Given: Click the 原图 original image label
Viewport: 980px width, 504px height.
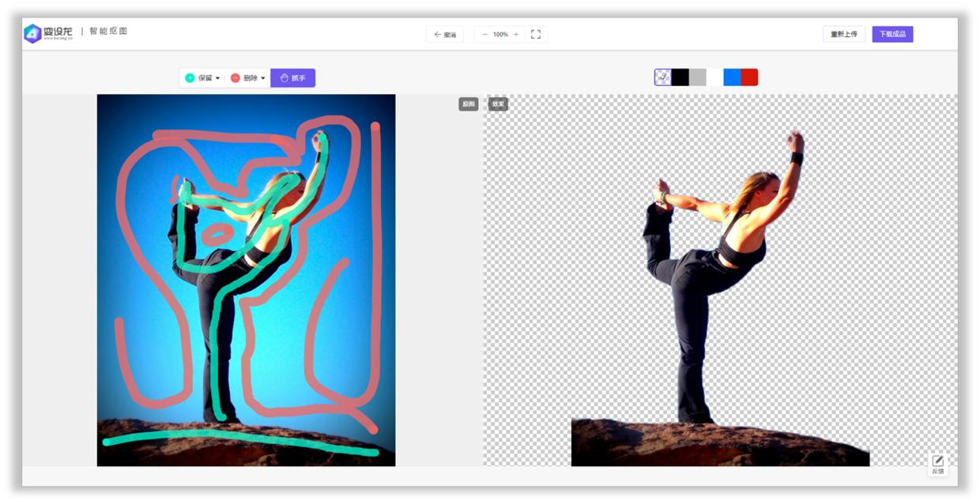Looking at the screenshot, I should 469,104.
